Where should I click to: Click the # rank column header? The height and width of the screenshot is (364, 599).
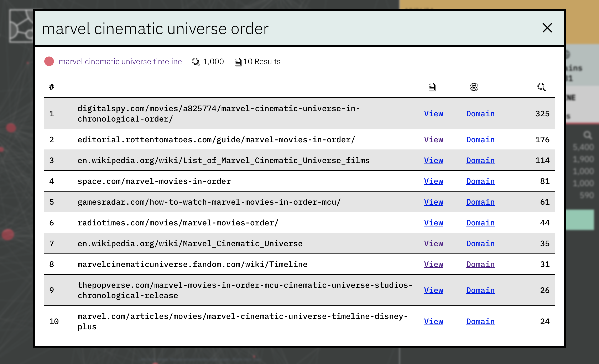[52, 87]
